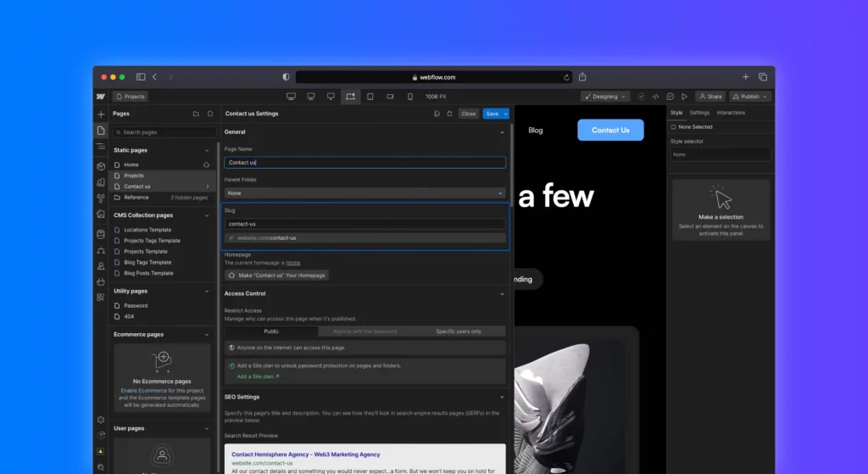This screenshot has height=474, width=868.
Task: Open the CMS database icon
Action: point(101,234)
